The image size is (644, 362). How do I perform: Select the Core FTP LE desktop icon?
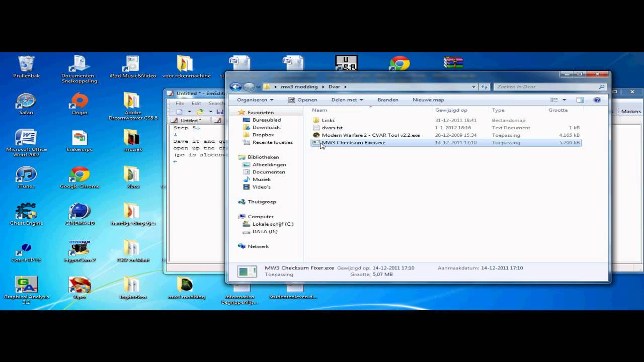(x=26, y=251)
